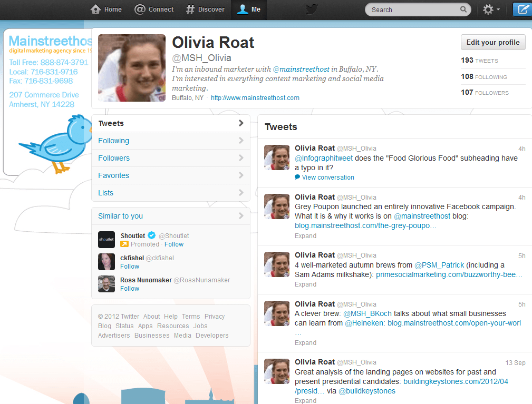Click the Connect @ icon
Screen dimensions: 532x404
pyautogui.click(x=140, y=9)
